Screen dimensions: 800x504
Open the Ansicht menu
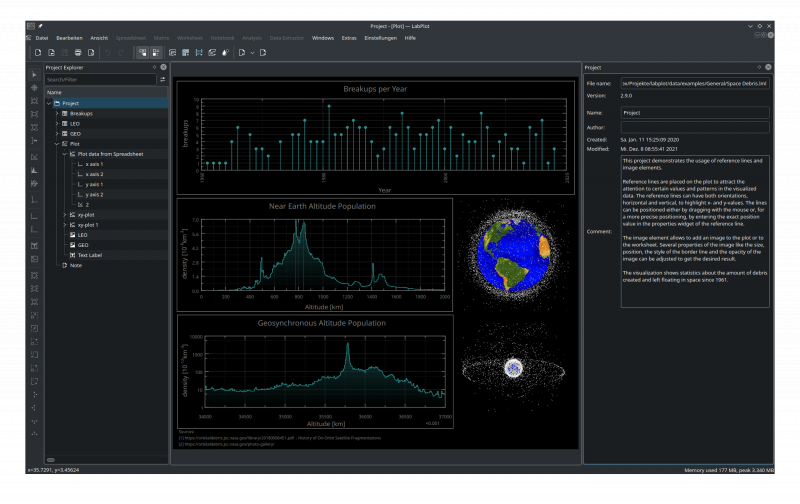tap(99, 38)
